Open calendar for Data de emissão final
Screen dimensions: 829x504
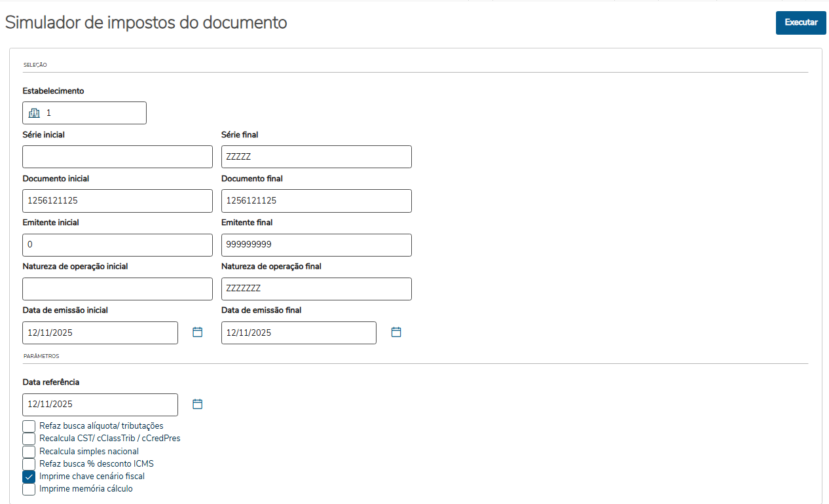396,333
